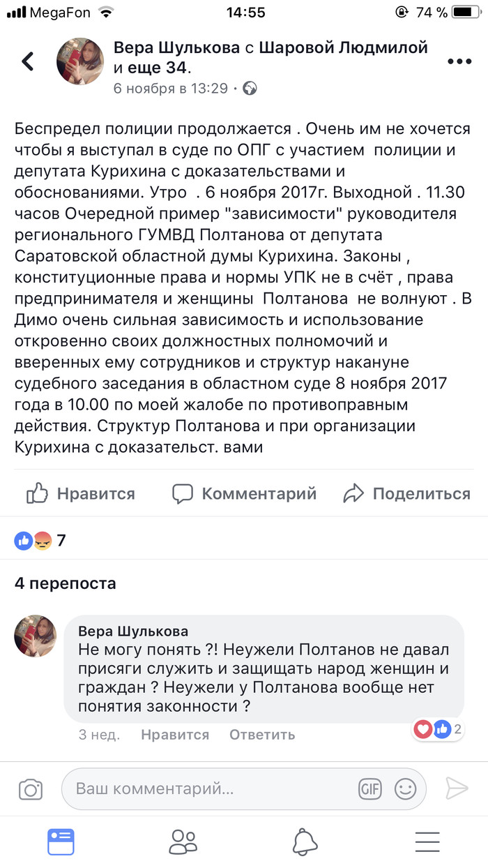The width and height of the screenshot is (488, 868).
Task: Tap the send comment arrow icon
Action: pos(457,788)
